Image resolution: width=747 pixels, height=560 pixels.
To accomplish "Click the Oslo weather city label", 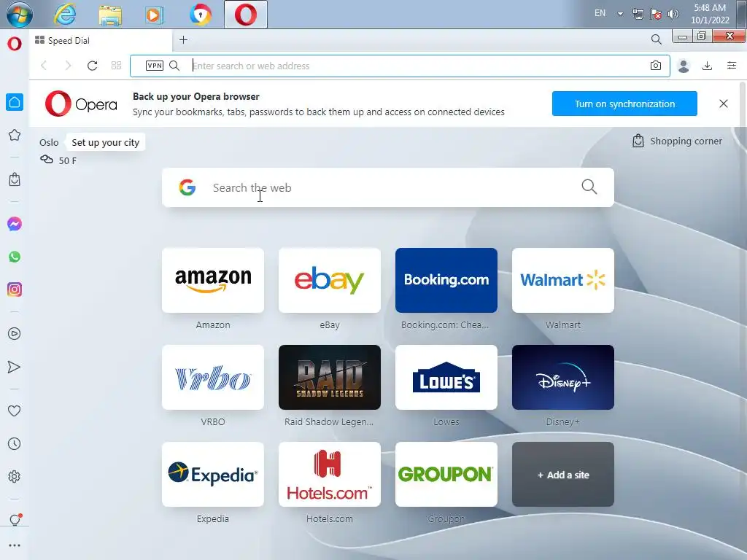I will point(49,142).
